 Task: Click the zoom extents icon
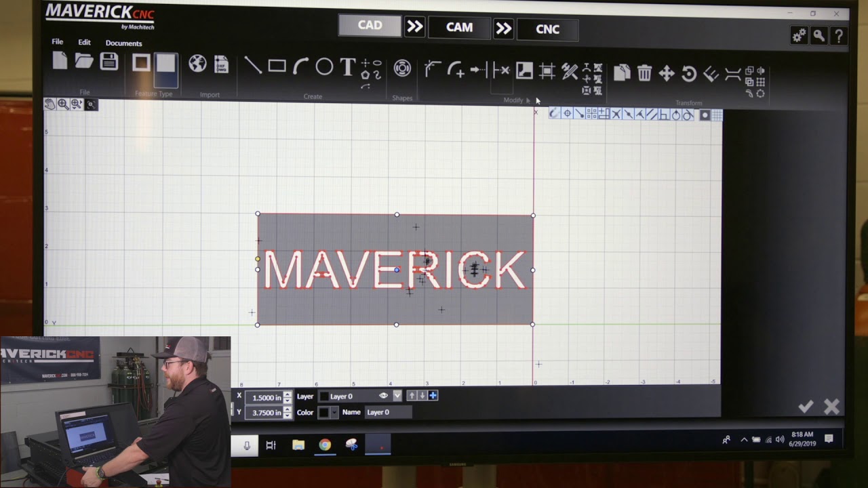91,104
